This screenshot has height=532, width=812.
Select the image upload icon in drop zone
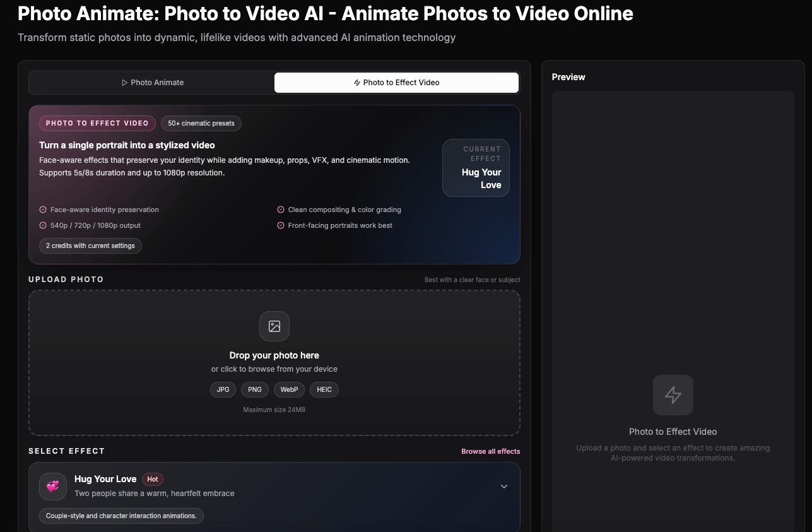tap(274, 326)
